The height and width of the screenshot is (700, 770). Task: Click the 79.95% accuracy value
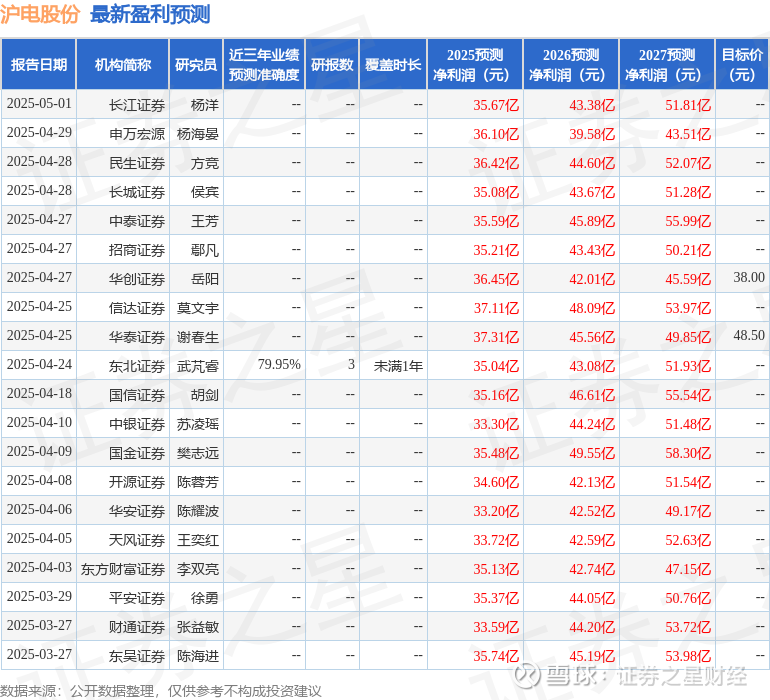coord(279,364)
